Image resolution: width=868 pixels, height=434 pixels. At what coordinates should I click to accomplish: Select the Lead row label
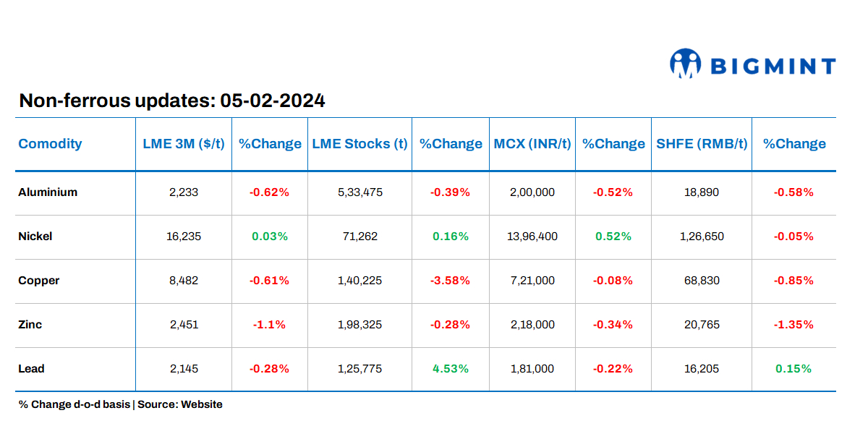[31, 369]
